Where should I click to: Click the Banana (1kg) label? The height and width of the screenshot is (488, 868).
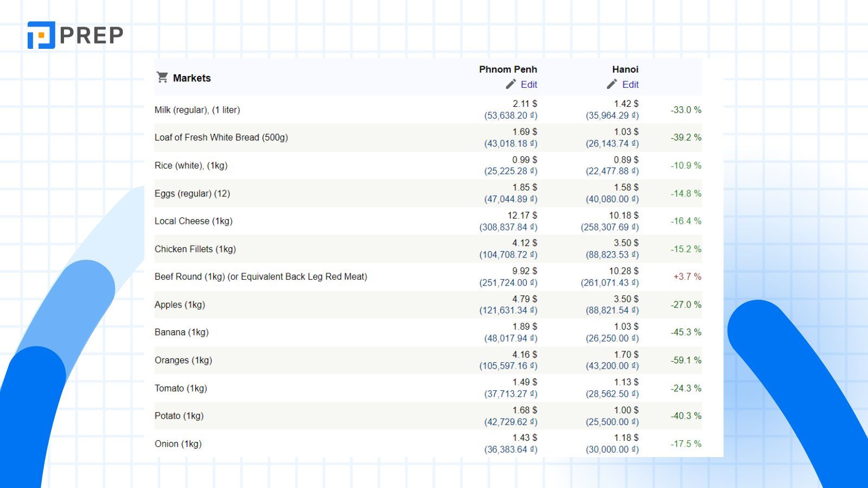[182, 332]
